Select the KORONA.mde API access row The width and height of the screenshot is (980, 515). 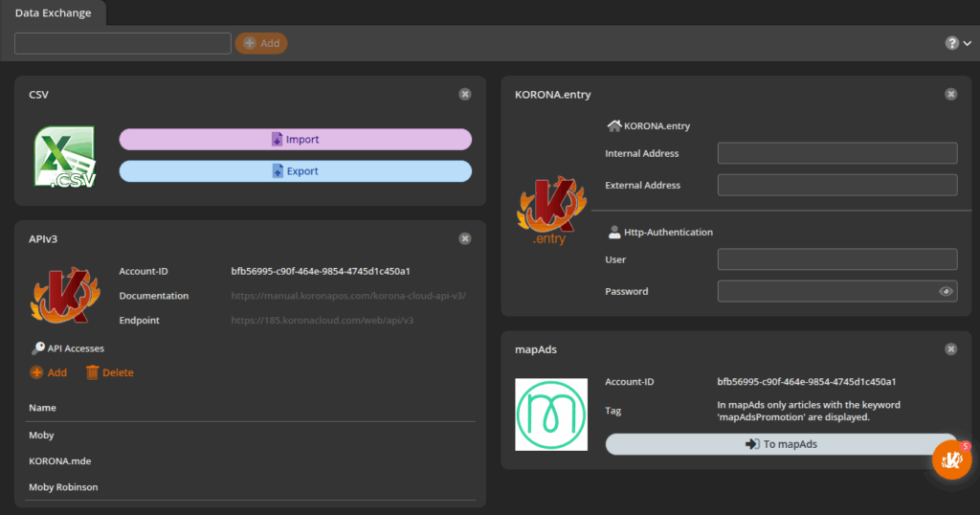pyautogui.click(x=250, y=461)
